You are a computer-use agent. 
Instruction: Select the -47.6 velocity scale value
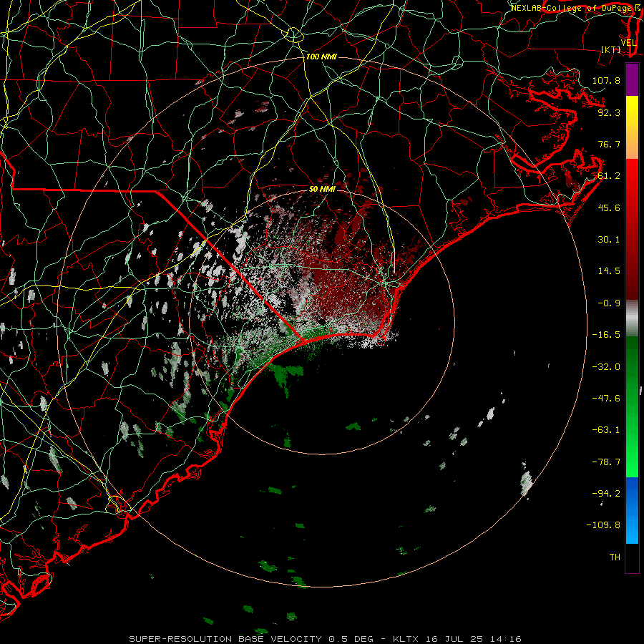pyautogui.click(x=606, y=399)
